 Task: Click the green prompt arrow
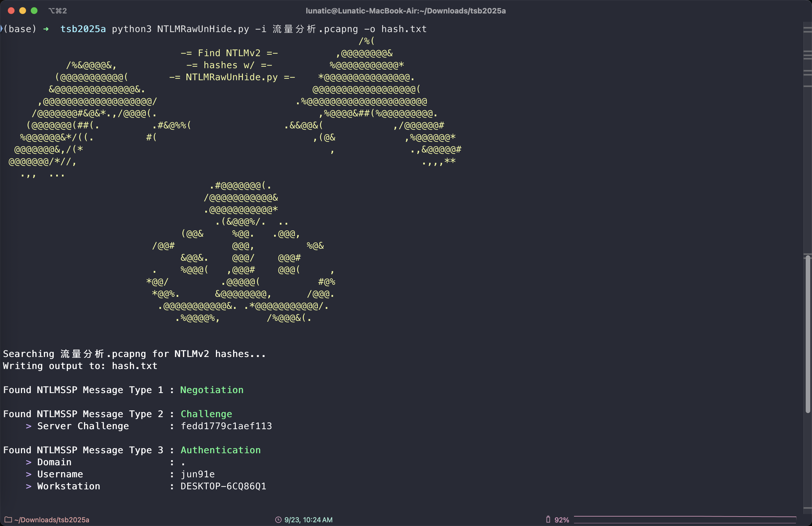click(x=46, y=29)
